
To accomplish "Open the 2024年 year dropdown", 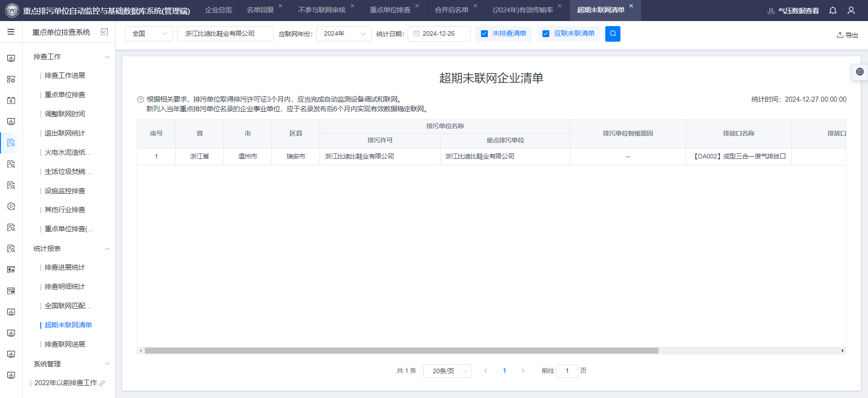I will click(344, 33).
